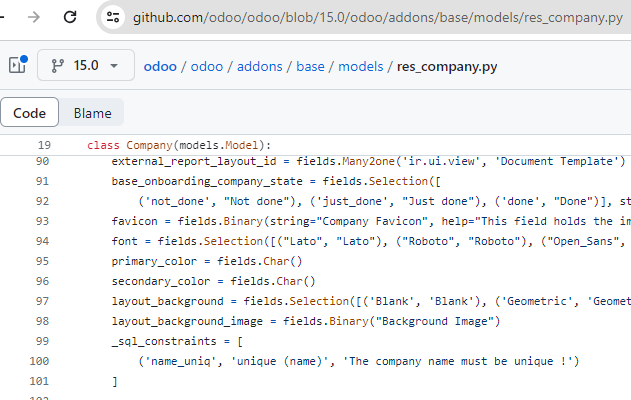Select line number 96

(42, 281)
